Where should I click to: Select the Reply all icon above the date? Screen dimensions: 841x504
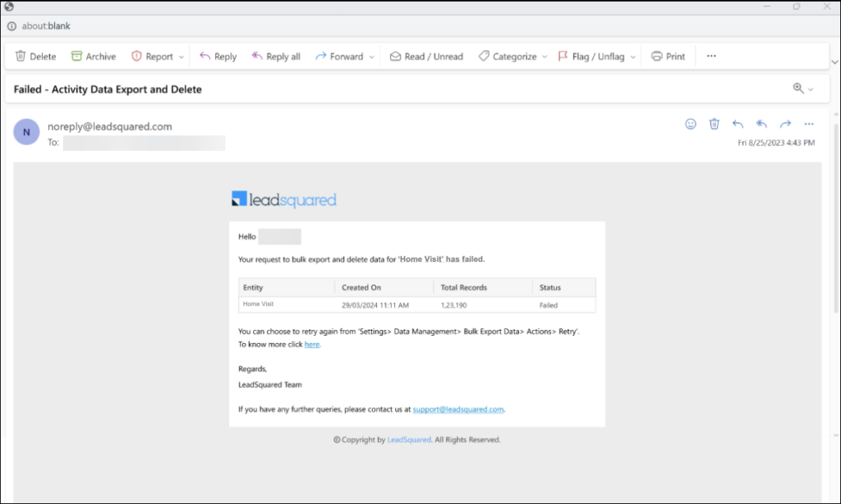[x=761, y=123]
